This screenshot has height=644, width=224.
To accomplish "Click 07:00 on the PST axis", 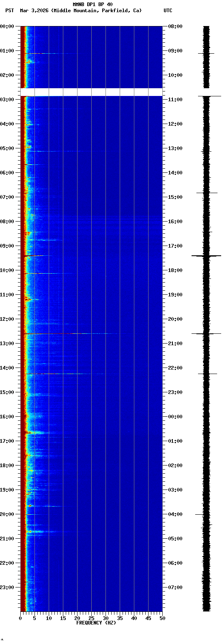I will [x=7, y=197].
